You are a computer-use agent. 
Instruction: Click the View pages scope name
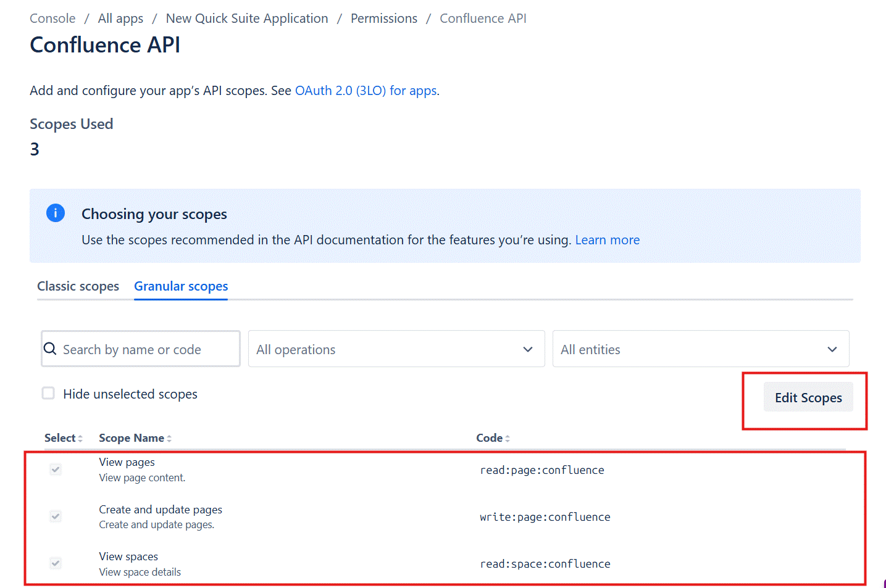(127, 462)
